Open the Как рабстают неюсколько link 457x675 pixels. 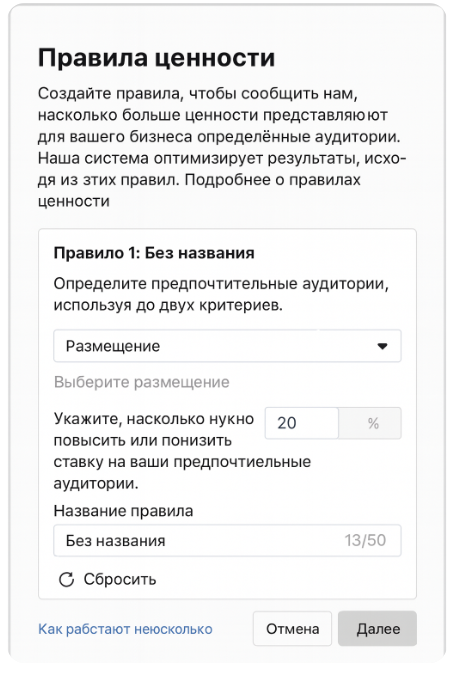pos(125,629)
